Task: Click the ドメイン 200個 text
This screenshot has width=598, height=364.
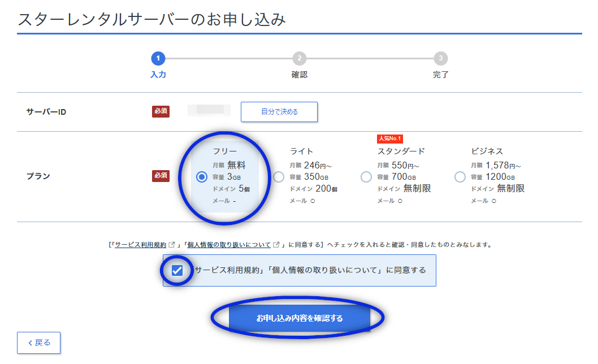Action: pos(313,188)
